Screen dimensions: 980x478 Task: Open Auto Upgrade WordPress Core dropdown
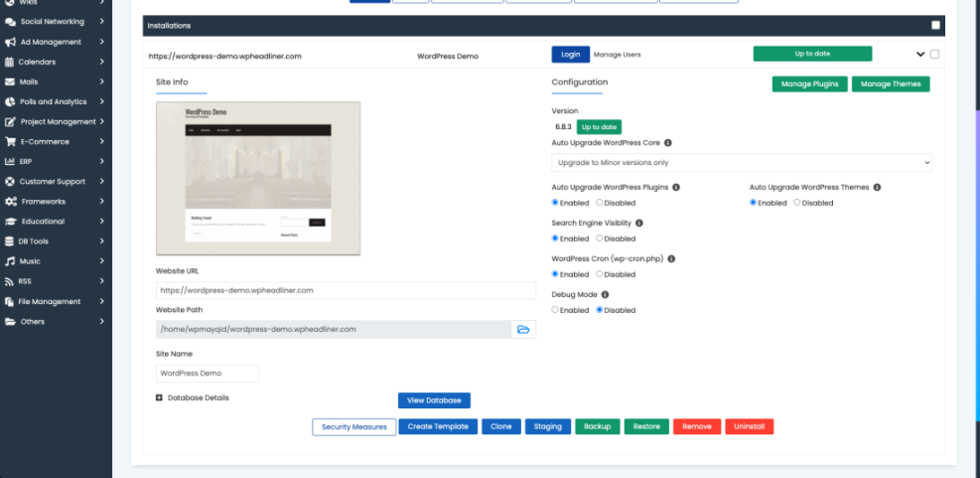[x=742, y=163]
